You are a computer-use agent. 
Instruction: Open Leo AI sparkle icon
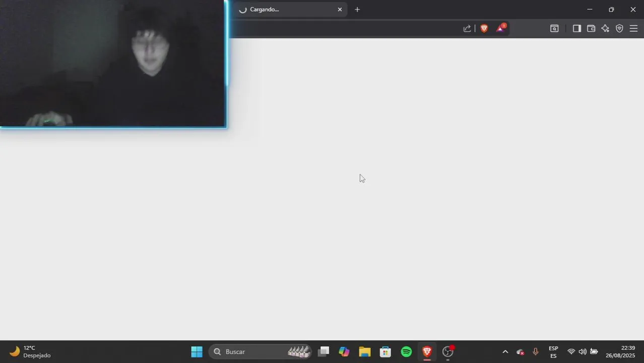605,29
